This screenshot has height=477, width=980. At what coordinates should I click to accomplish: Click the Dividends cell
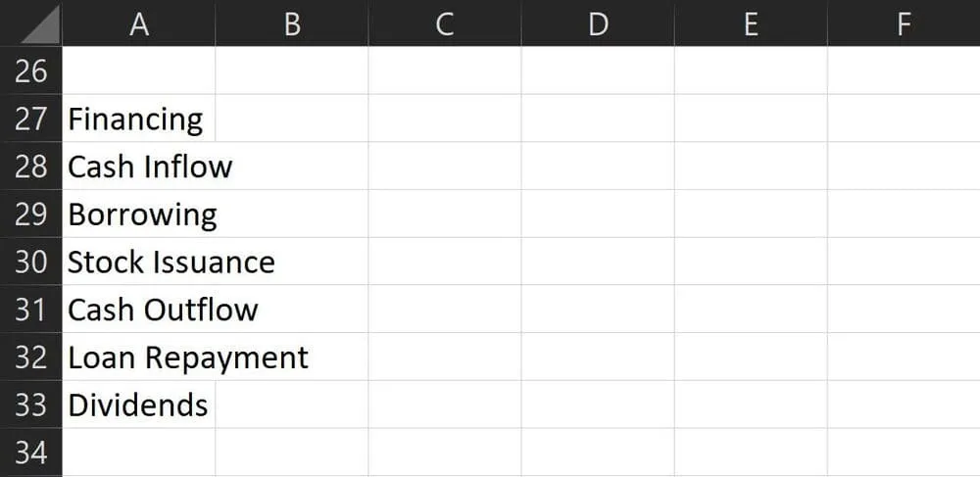pyautogui.click(x=138, y=405)
